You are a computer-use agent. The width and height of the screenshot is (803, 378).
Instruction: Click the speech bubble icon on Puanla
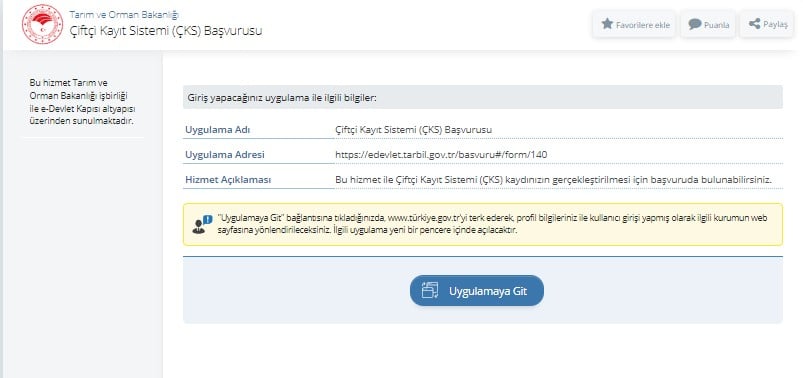(694, 24)
